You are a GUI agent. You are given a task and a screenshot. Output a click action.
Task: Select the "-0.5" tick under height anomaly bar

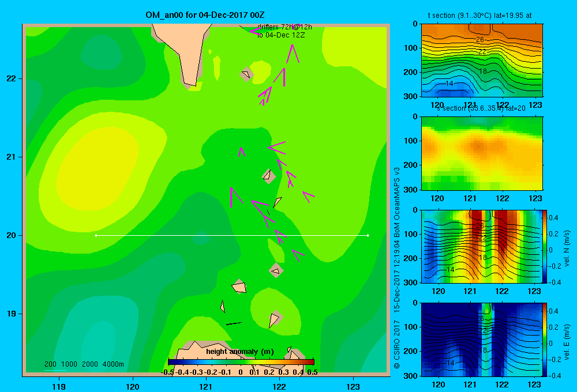[x=167, y=372]
